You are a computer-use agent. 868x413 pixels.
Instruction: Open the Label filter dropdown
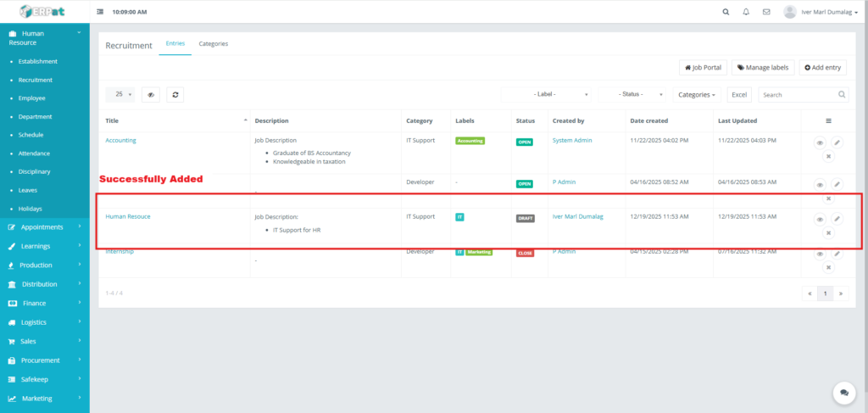tap(548, 95)
